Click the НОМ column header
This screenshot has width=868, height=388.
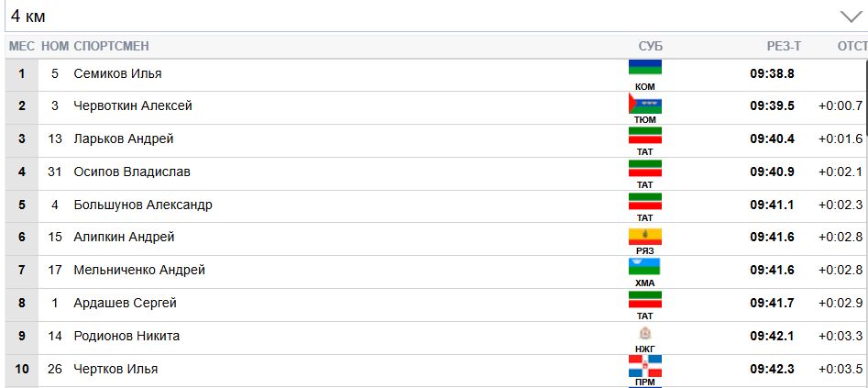tap(55, 47)
